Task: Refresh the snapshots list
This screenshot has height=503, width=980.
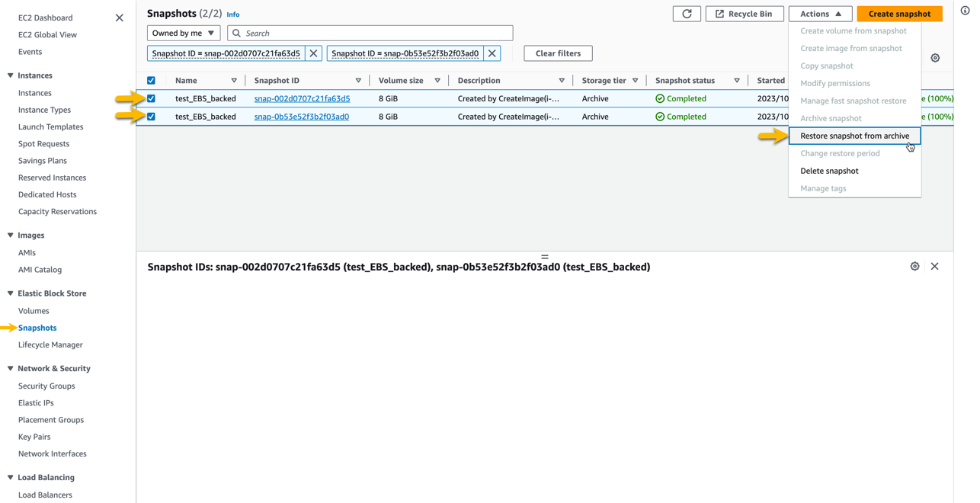Action: [686, 13]
